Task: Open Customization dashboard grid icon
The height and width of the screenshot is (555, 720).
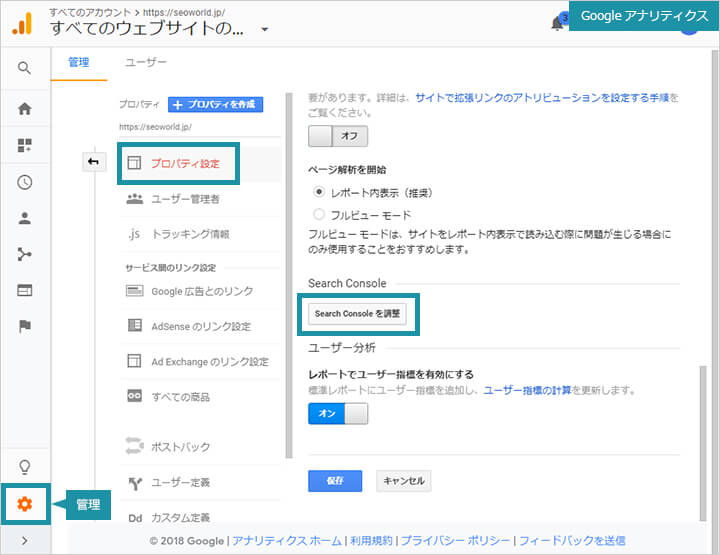Action: (24, 145)
